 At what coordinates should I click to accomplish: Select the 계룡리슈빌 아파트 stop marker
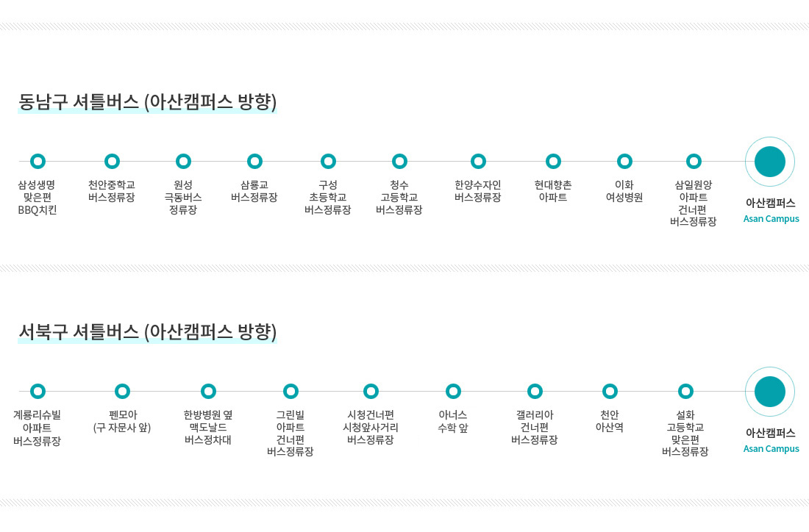point(38,391)
